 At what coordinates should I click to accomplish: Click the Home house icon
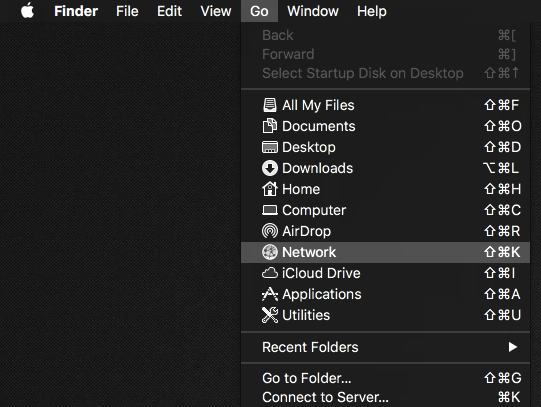pos(269,189)
